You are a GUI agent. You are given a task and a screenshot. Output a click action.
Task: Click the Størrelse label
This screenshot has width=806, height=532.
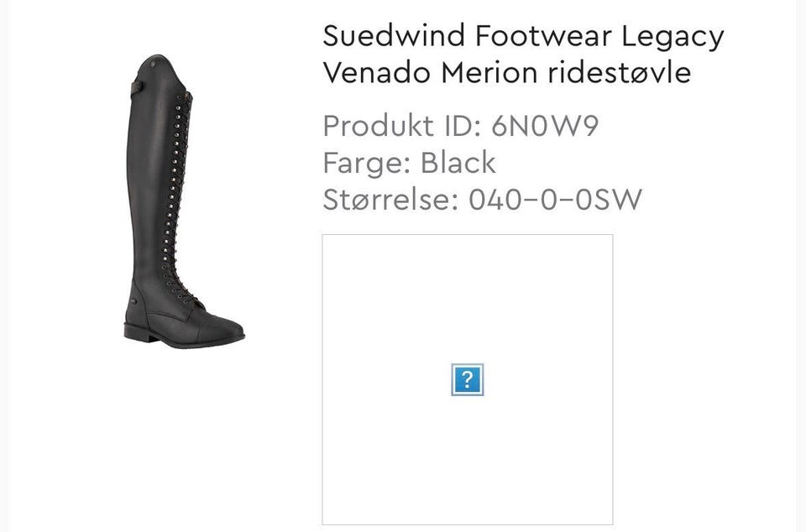coord(390,199)
